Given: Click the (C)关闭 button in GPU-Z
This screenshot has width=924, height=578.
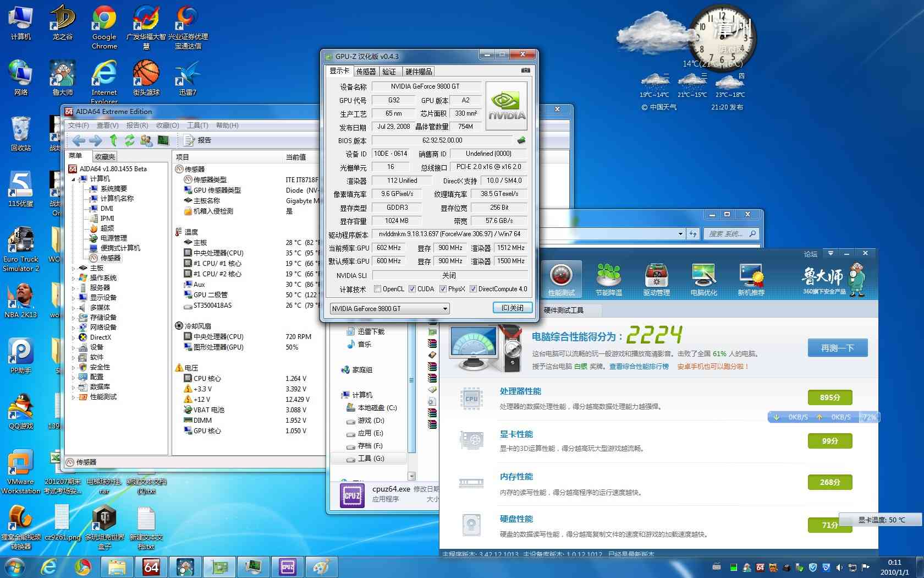Looking at the screenshot, I should click(x=513, y=308).
